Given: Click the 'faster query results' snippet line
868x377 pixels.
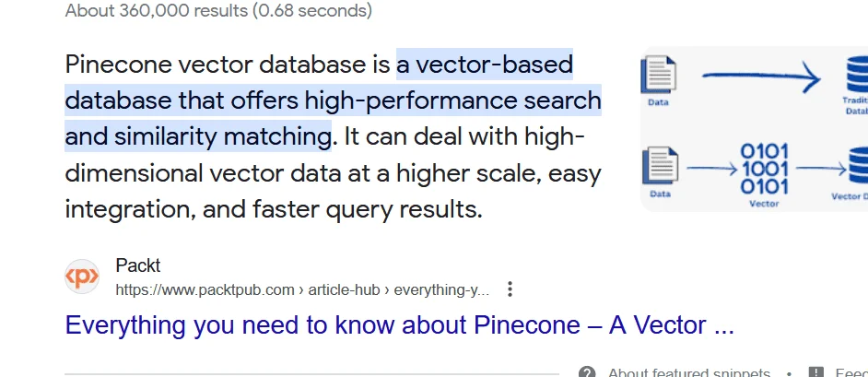Looking at the screenshot, I should point(368,210).
